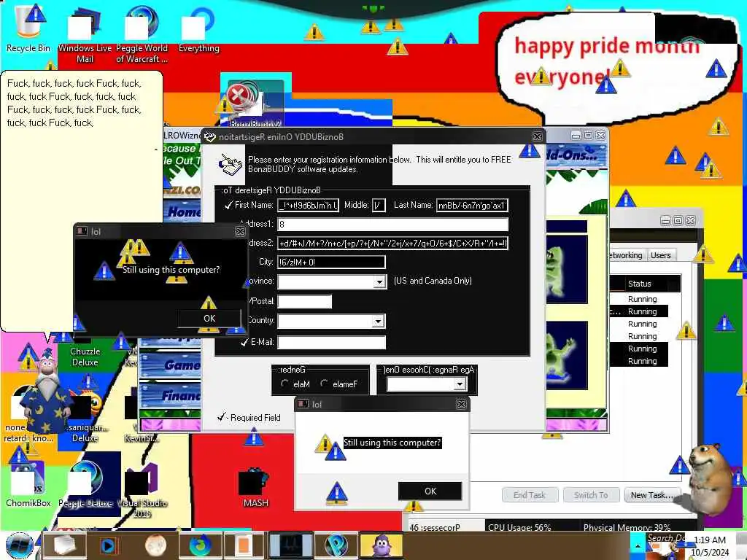Open the Age Range dropdown

click(460, 384)
